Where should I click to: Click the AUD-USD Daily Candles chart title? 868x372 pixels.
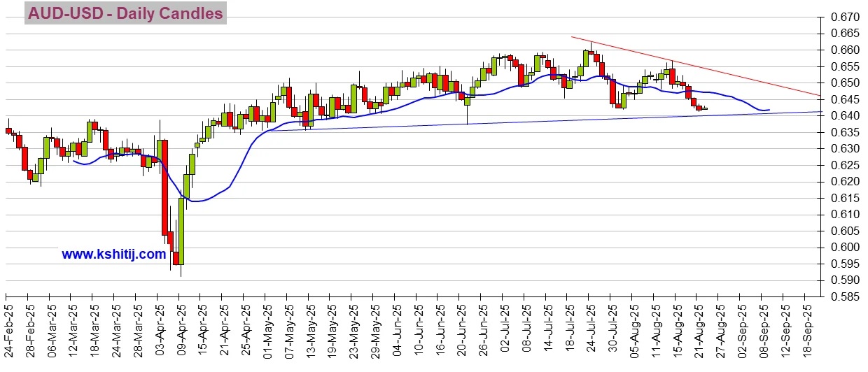pyautogui.click(x=125, y=13)
